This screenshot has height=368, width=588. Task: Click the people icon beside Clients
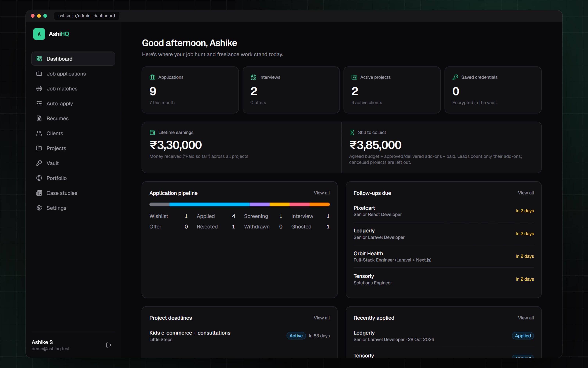tap(39, 133)
